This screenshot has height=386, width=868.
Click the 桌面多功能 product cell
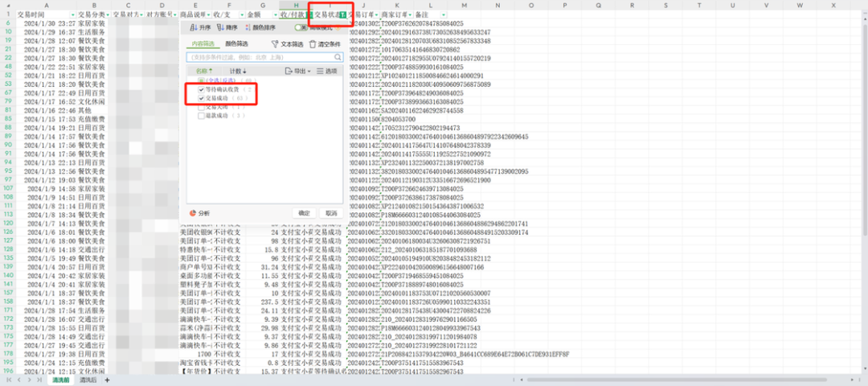click(196, 275)
